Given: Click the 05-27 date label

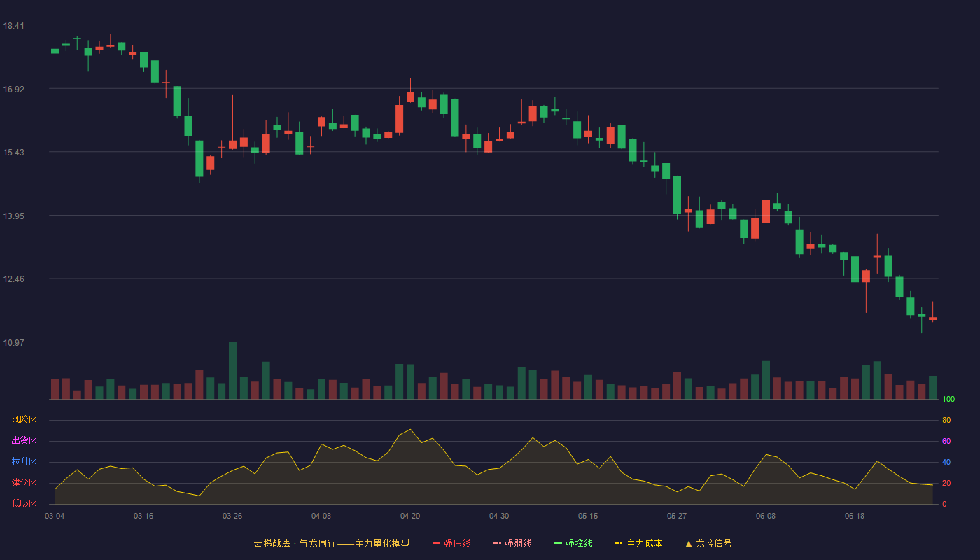Looking at the screenshot, I should pos(677,516).
